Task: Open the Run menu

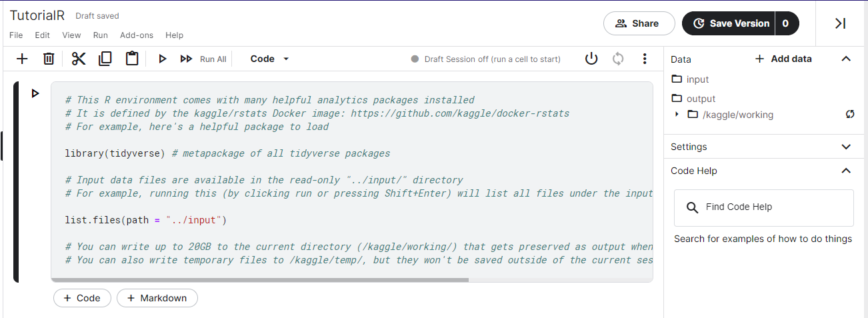Action: 101,35
